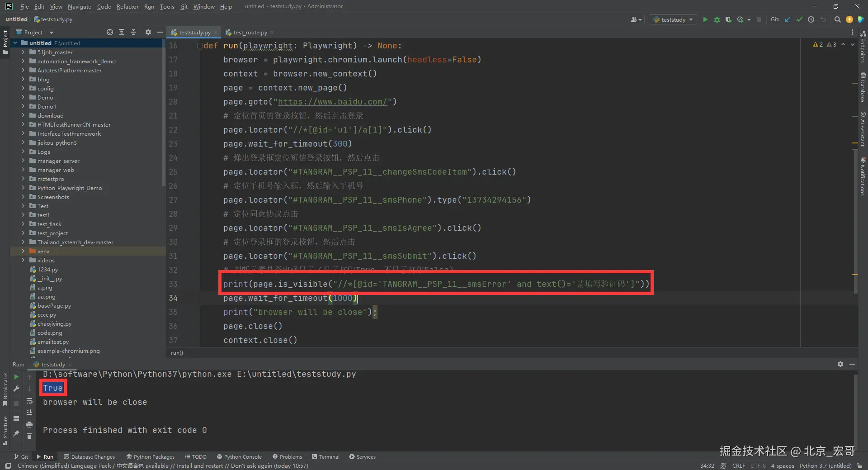Screen dimensions: 868x470
Task: Open the AI Assistant side tool window
Action: [863, 129]
